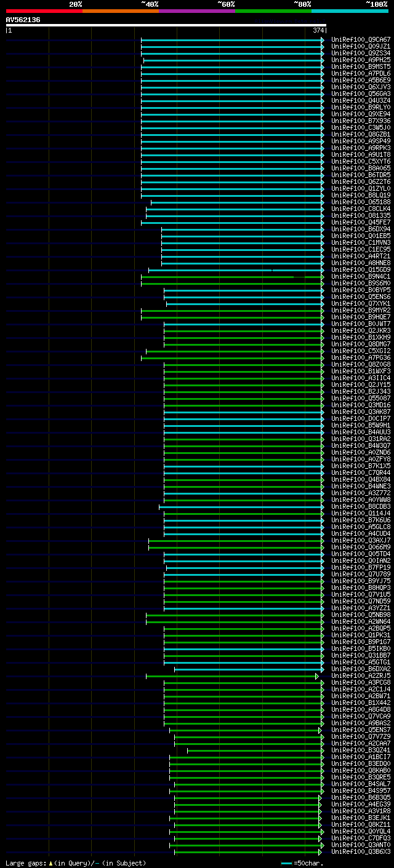Select hit label UniRef100_Q2JKR3
The image size is (394, 868).
tap(361, 330)
